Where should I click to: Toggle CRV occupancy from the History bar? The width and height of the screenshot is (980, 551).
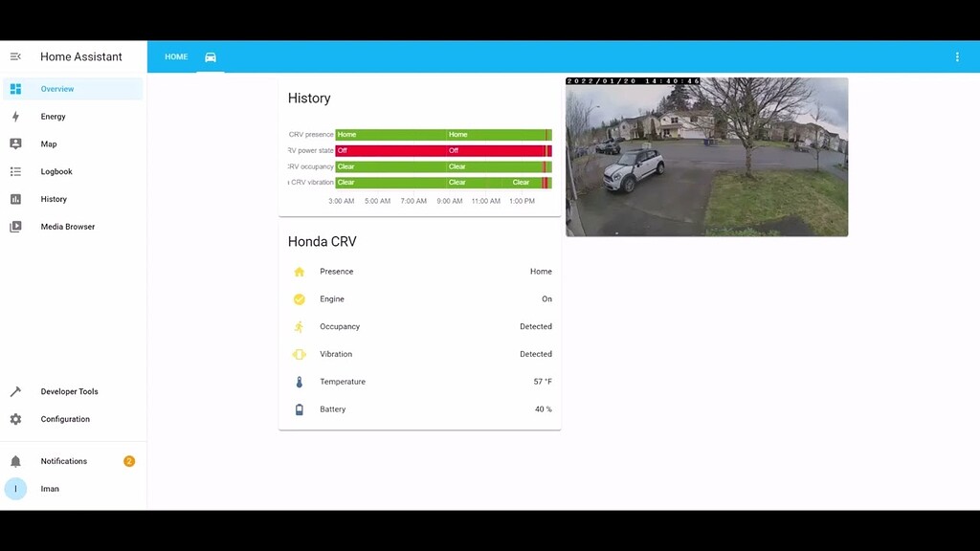tap(442, 166)
